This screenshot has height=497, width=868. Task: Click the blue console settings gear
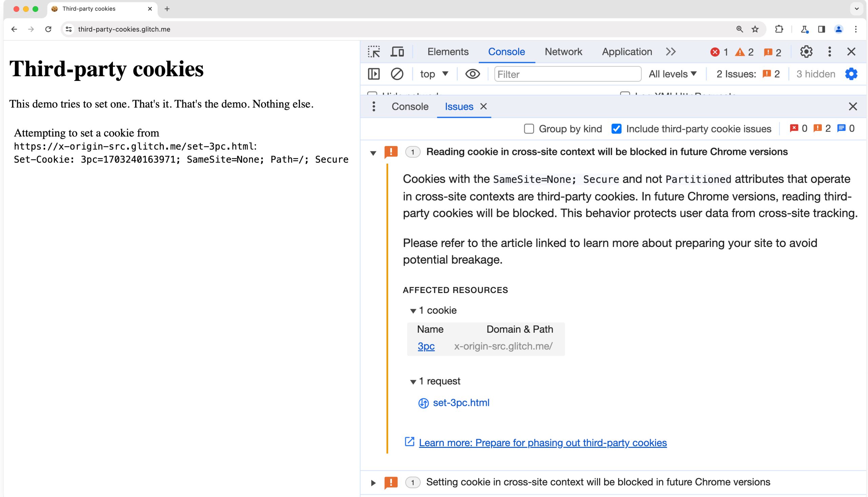(851, 74)
